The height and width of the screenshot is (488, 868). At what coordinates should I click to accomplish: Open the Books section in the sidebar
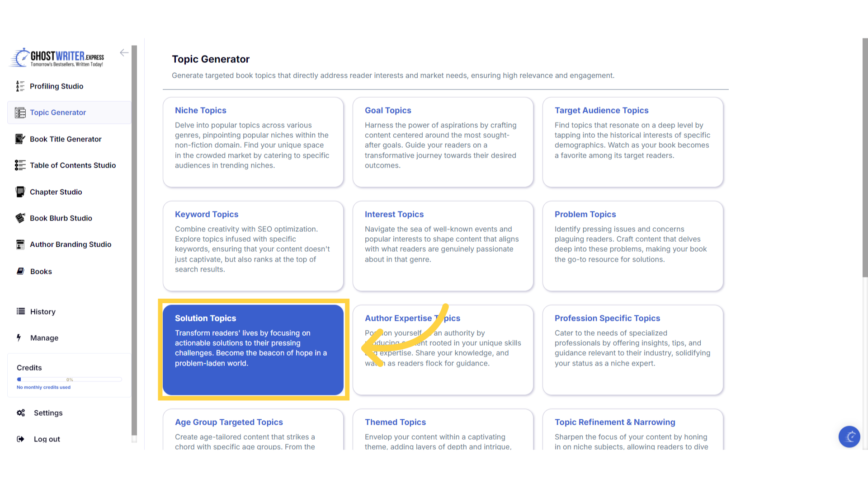(41, 271)
